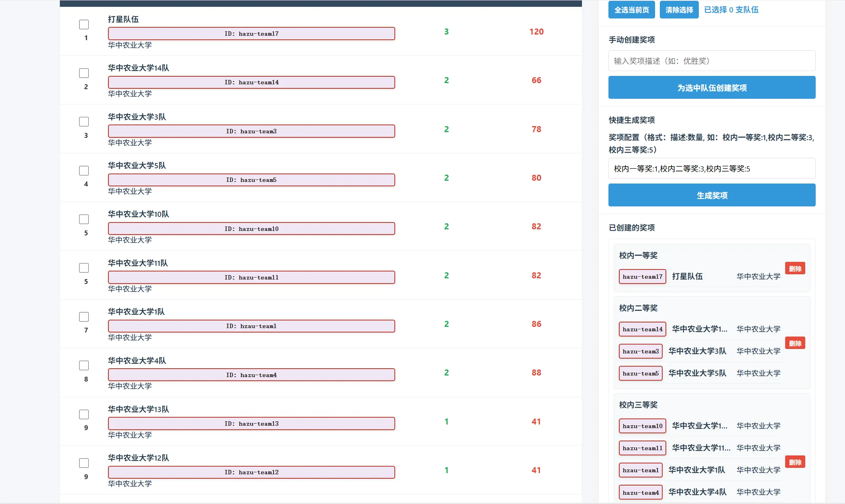Click the 全选当前页 button
This screenshot has height=504, width=845.
pyautogui.click(x=631, y=10)
